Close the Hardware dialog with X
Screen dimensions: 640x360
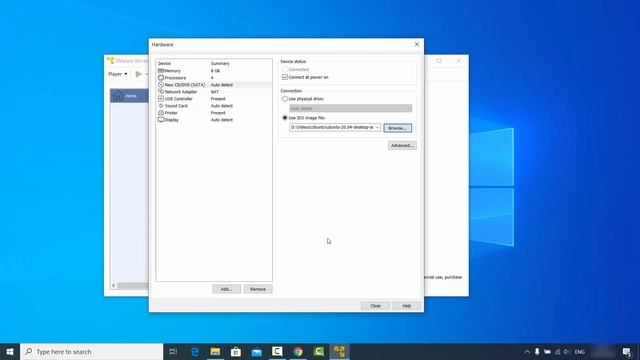click(x=417, y=44)
